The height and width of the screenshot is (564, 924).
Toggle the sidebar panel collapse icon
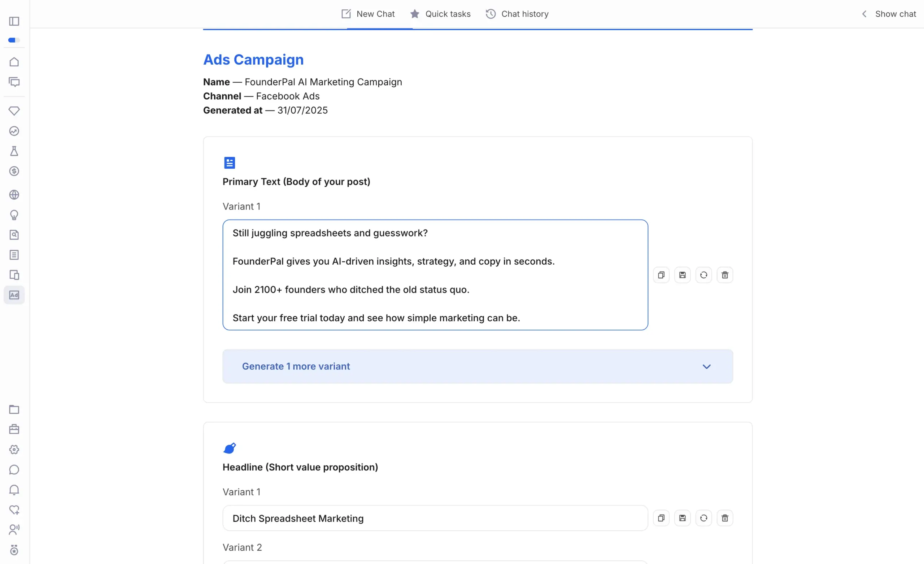pyautogui.click(x=14, y=21)
